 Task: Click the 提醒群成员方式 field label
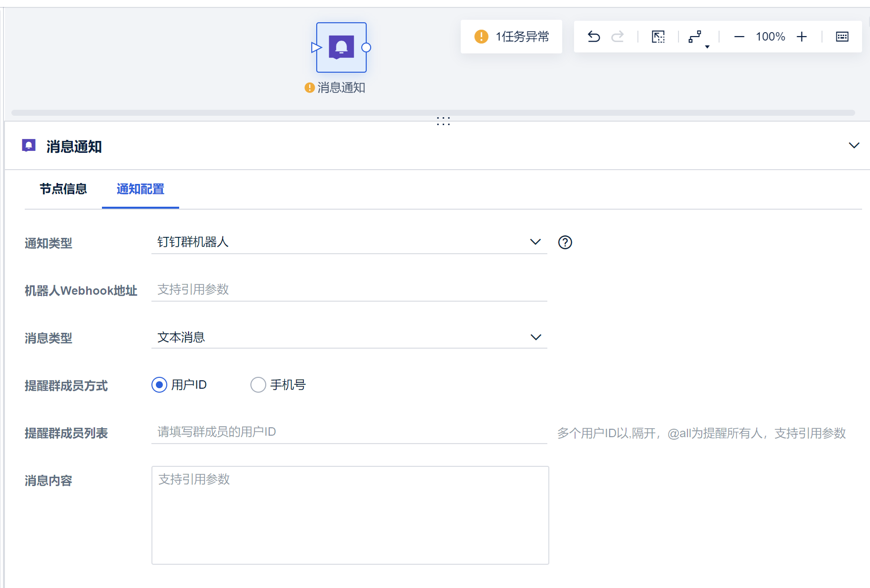(x=66, y=386)
